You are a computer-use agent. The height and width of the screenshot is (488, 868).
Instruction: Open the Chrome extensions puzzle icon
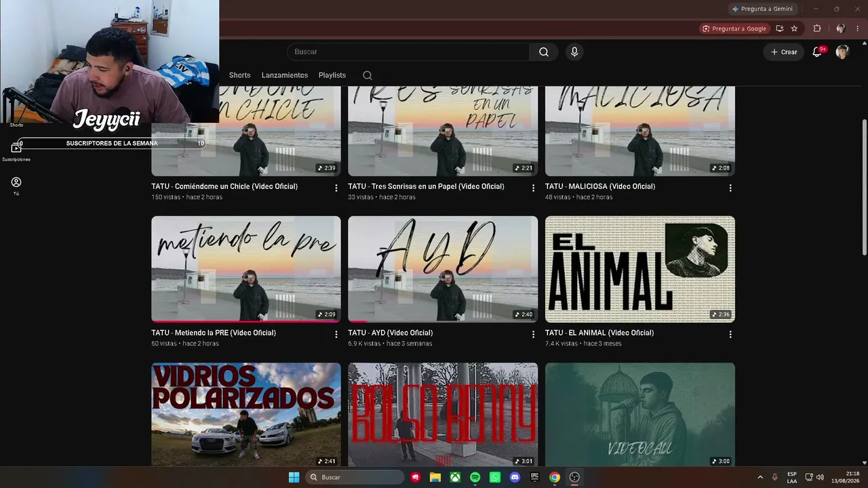click(x=816, y=28)
